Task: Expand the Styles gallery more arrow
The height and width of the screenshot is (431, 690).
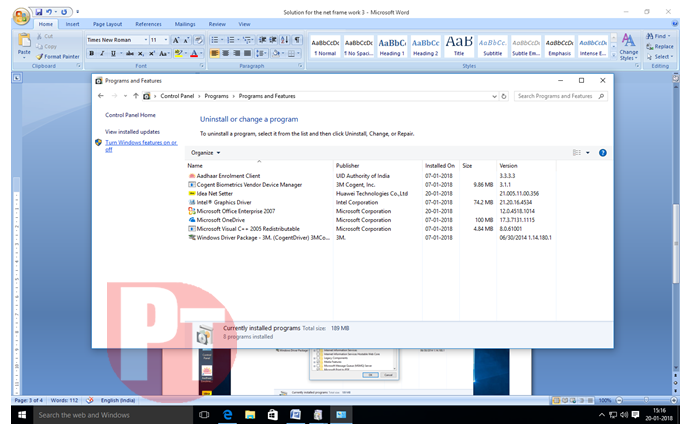Action: [x=613, y=54]
